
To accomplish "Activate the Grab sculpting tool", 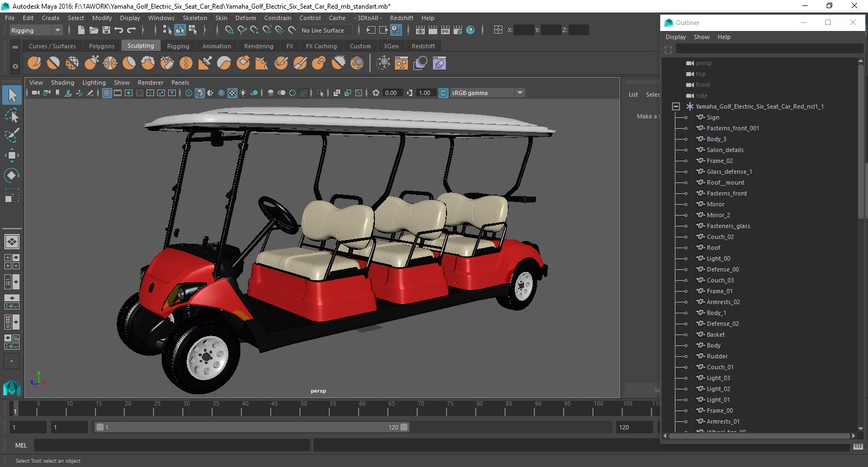I will tap(91, 63).
